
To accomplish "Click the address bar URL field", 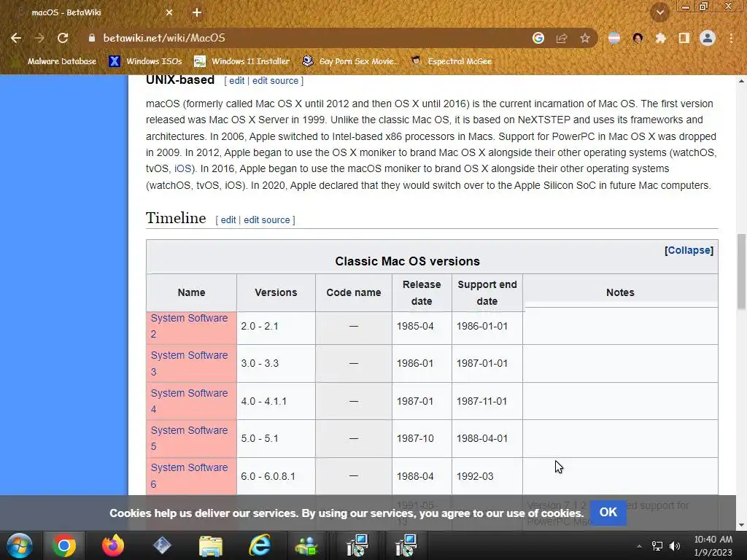I will [x=305, y=38].
